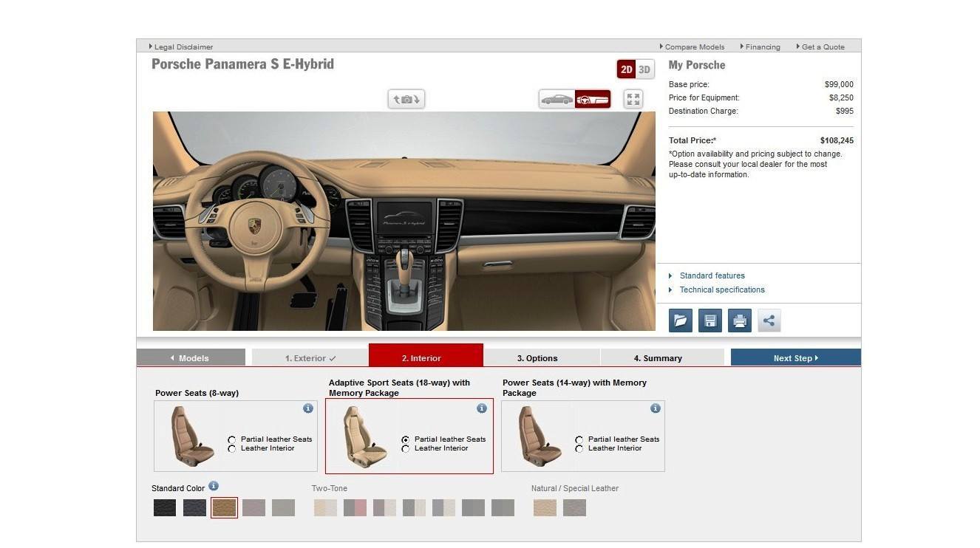The height and width of the screenshot is (548, 980).
Task: Pick the gray Natural / Special Leather swatch
Action: tap(574, 507)
